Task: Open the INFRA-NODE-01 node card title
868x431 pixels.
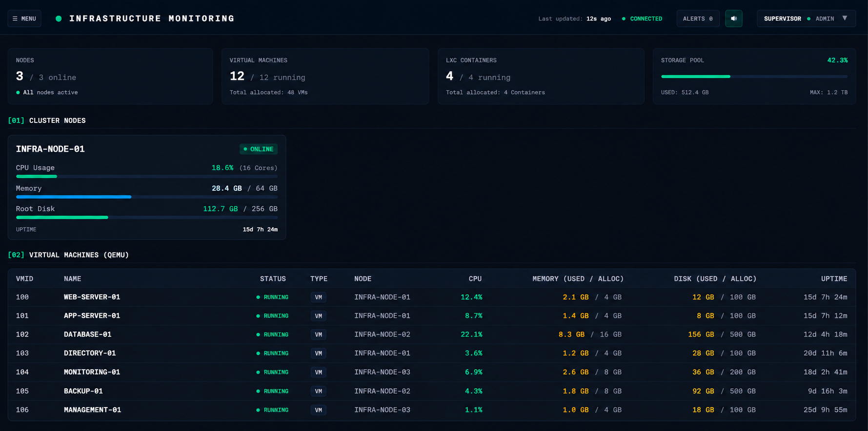Action: [x=50, y=149]
